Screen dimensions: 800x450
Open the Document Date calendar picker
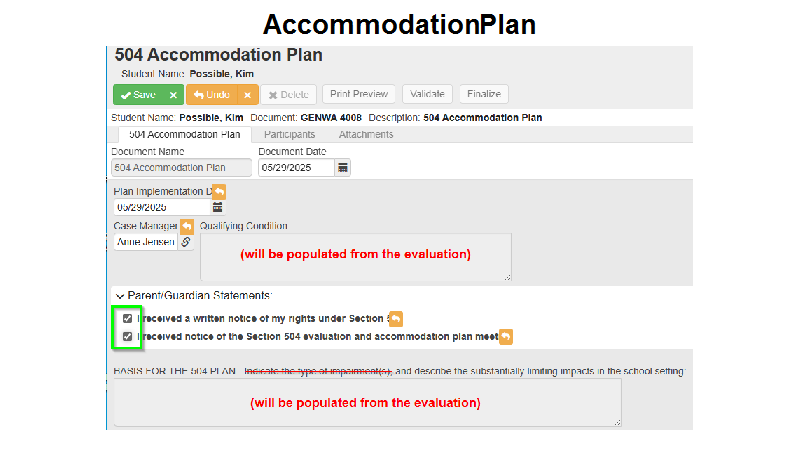(342, 167)
